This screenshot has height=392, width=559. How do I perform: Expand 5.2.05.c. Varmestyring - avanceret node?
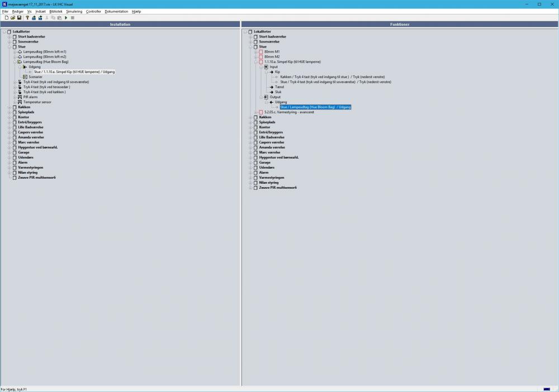255,112
